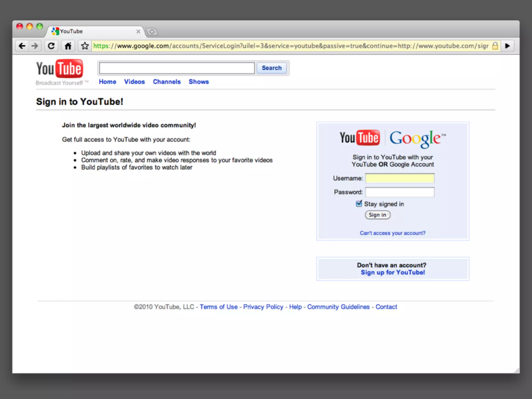Focus the Username input field
This screenshot has width=532, height=399.
pos(400,178)
